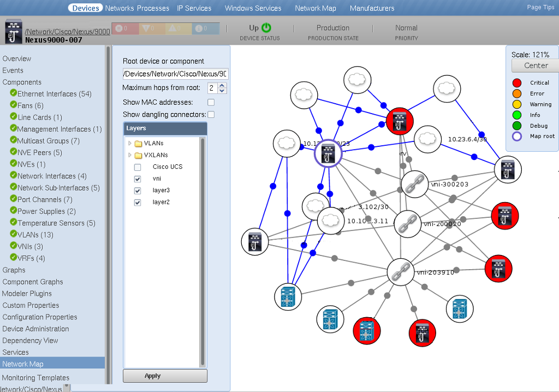Image resolution: width=559 pixels, height=392 pixels.
Task: Click the left sidebar vertical scrollbar
Action: [108, 215]
